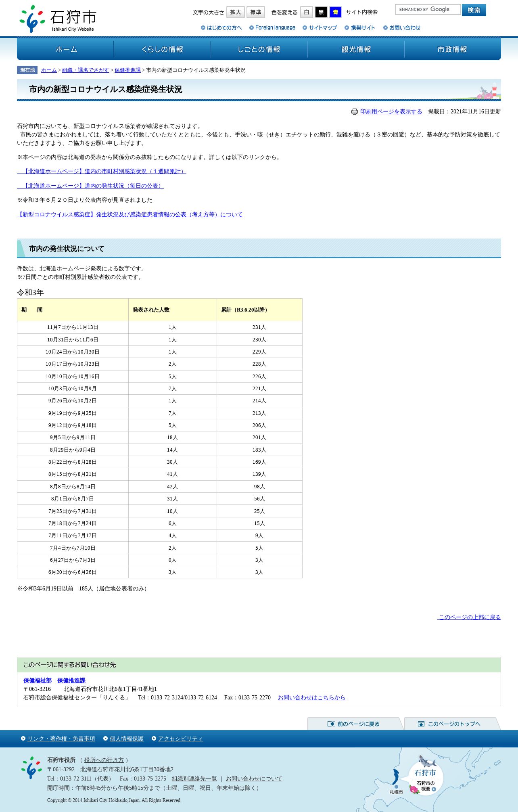Select the white 白 color scheme swatch

[307, 12]
